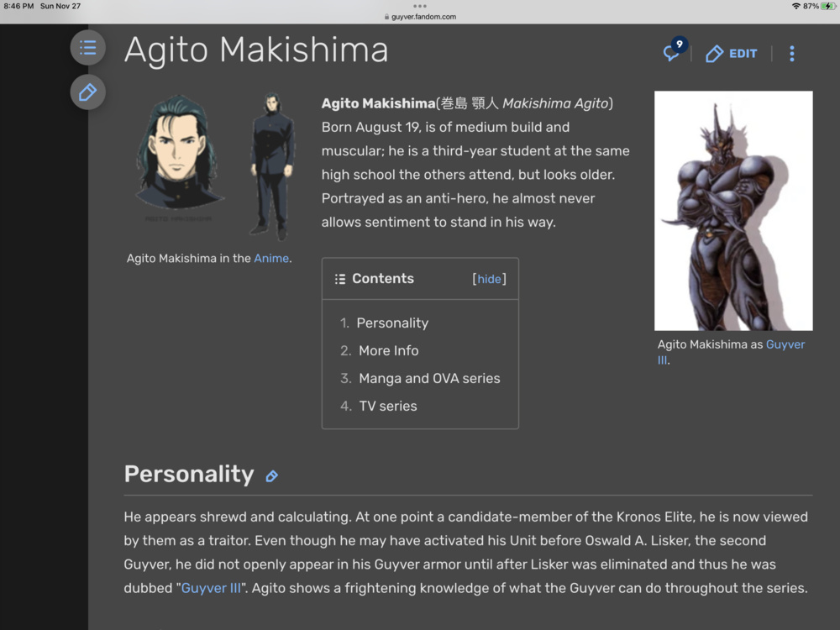840x630 pixels.
Task: View the full-body anime image of Agito
Action: [x=272, y=166]
